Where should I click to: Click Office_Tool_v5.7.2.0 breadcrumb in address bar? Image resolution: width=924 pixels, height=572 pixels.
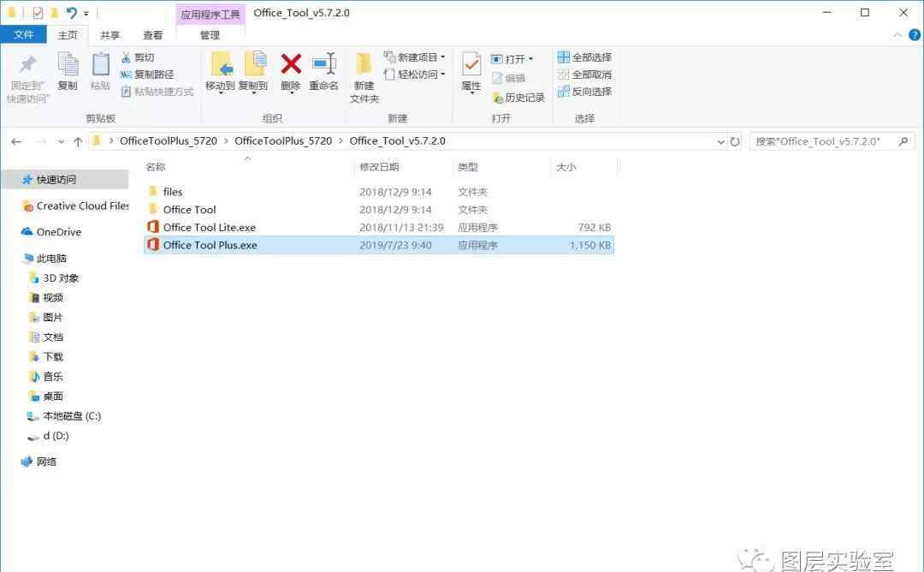(x=397, y=141)
